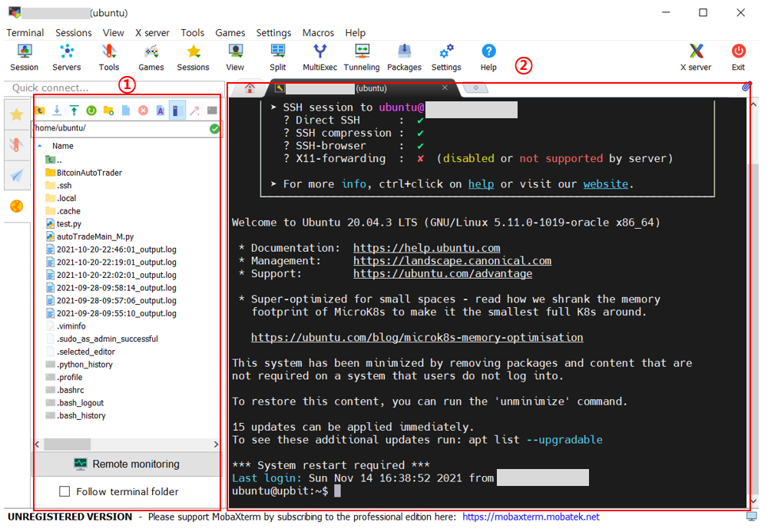Click the home tab icon
771x532 pixels.
click(x=250, y=88)
